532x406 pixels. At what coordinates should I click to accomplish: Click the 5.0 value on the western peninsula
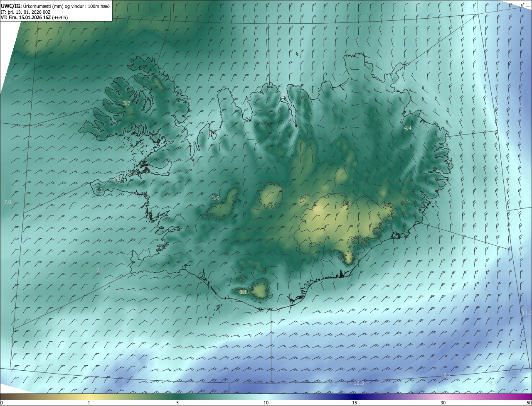(99, 191)
